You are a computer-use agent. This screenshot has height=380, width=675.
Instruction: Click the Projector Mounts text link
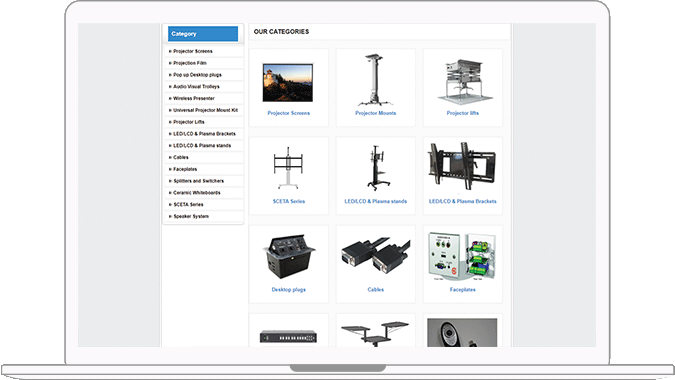pos(375,113)
